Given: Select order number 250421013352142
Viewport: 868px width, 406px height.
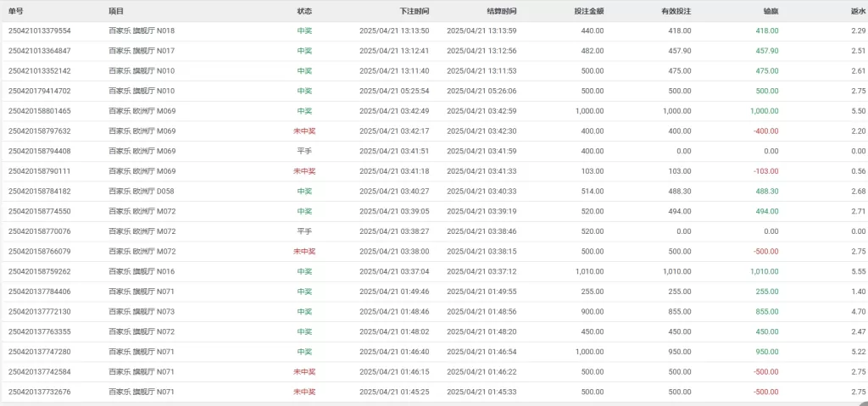Looking at the screenshot, I should point(39,71).
